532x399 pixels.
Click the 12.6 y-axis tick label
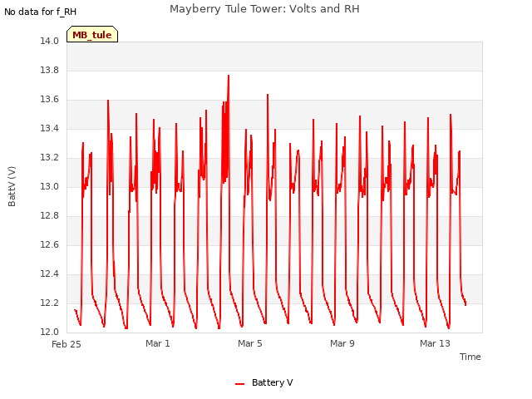(50, 244)
